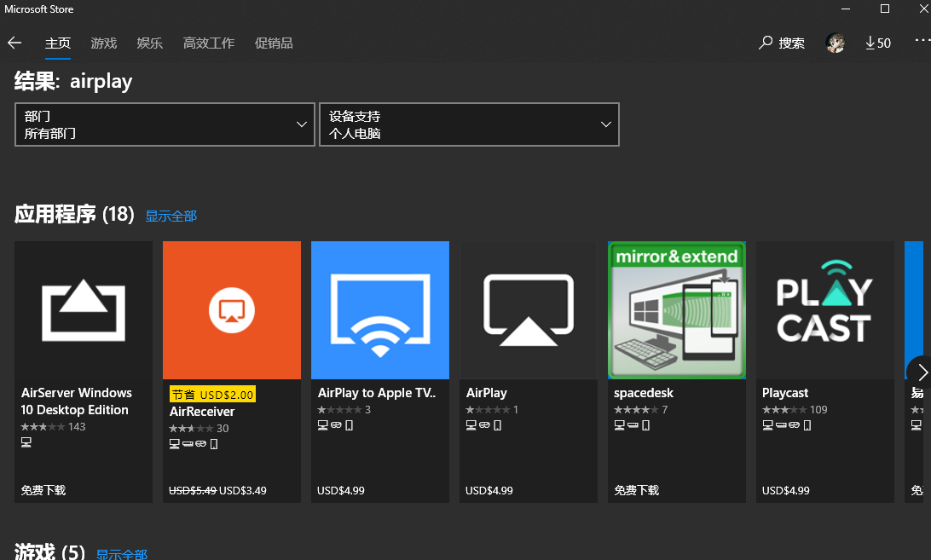931x560 pixels.
Task: Switch to 娱乐 tab
Action: (150, 43)
